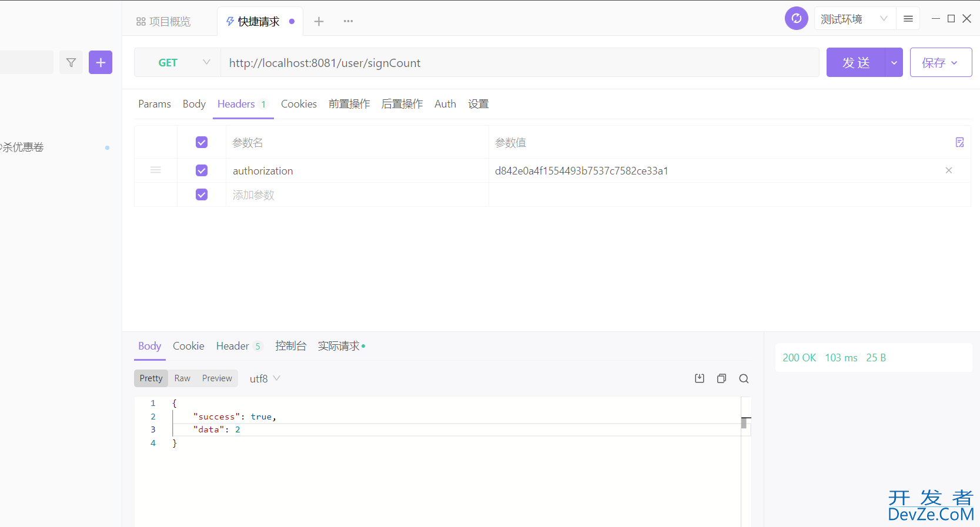Select the 快捷请求 tab
Screen dimensions: 980x527
pyautogui.click(x=260, y=22)
